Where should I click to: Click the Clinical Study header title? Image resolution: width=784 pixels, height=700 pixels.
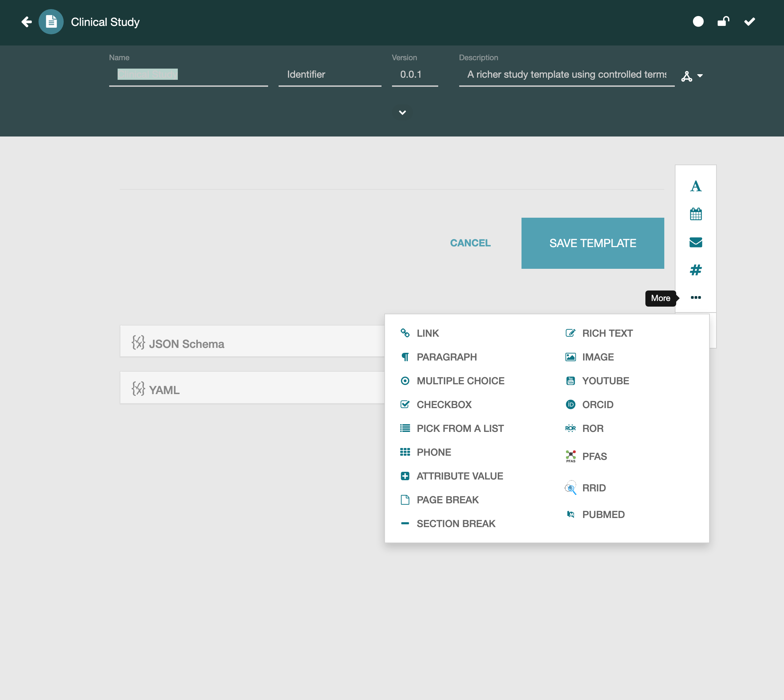coord(105,22)
